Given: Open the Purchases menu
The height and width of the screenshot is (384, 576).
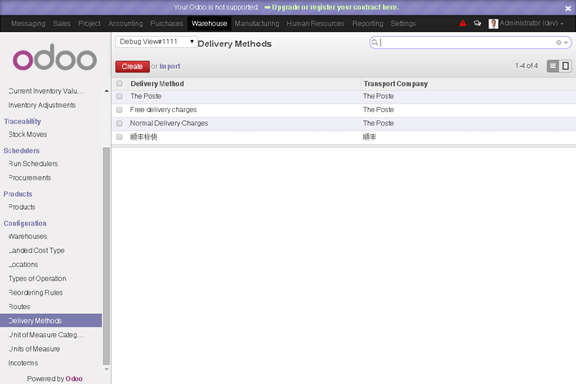Looking at the screenshot, I should tap(166, 24).
